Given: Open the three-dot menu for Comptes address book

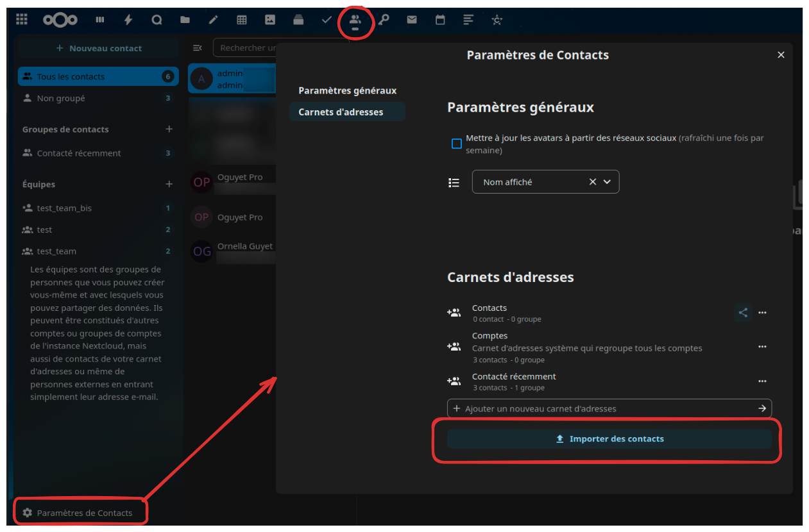Looking at the screenshot, I should [762, 347].
